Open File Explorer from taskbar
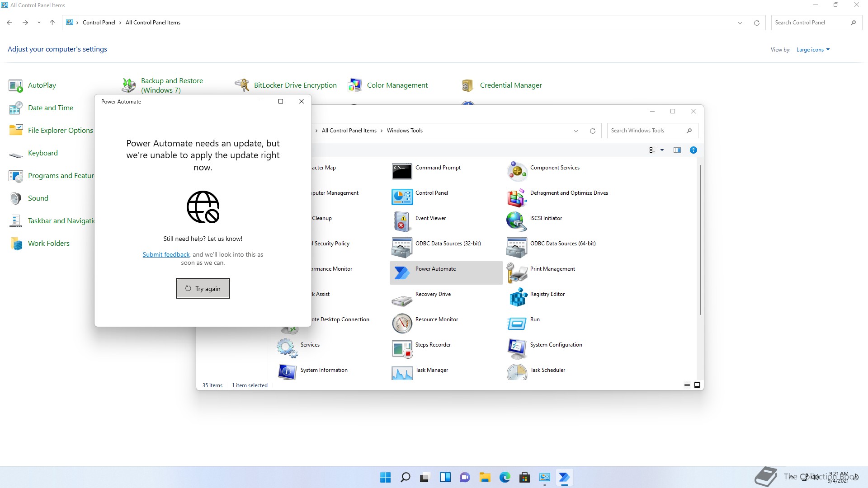 [485, 477]
